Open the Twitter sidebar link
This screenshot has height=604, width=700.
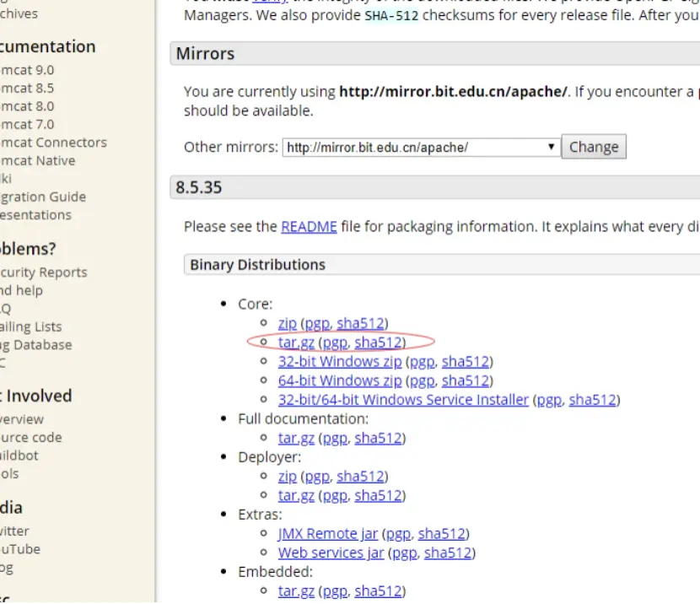click(14, 531)
